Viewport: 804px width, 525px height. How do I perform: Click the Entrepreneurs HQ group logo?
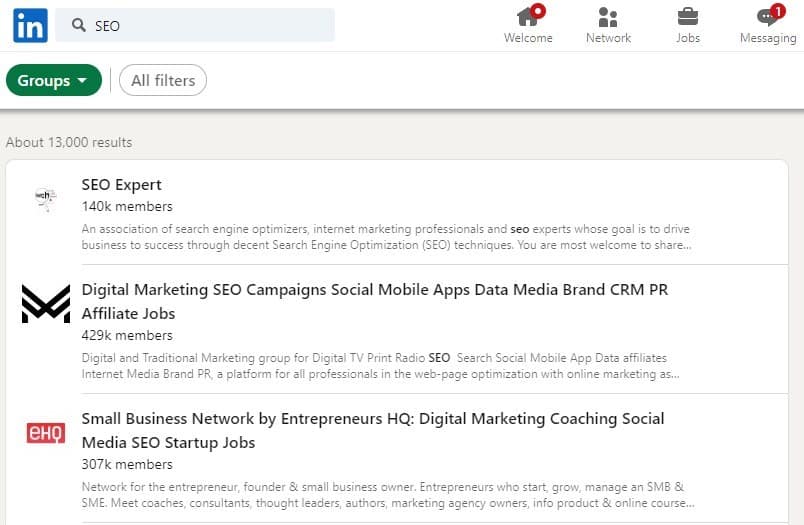point(45,432)
